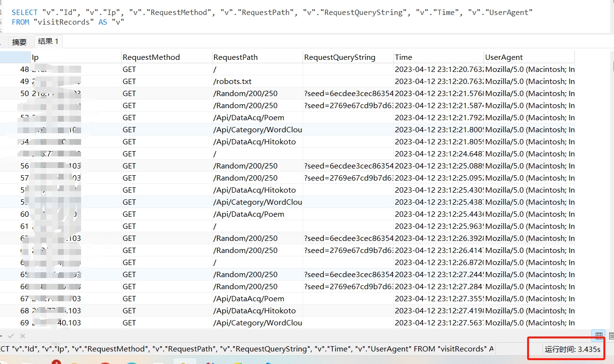Viewport: 614px width, 364px height.
Task: Switch to the 摘要 tab
Action: coord(19,42)
